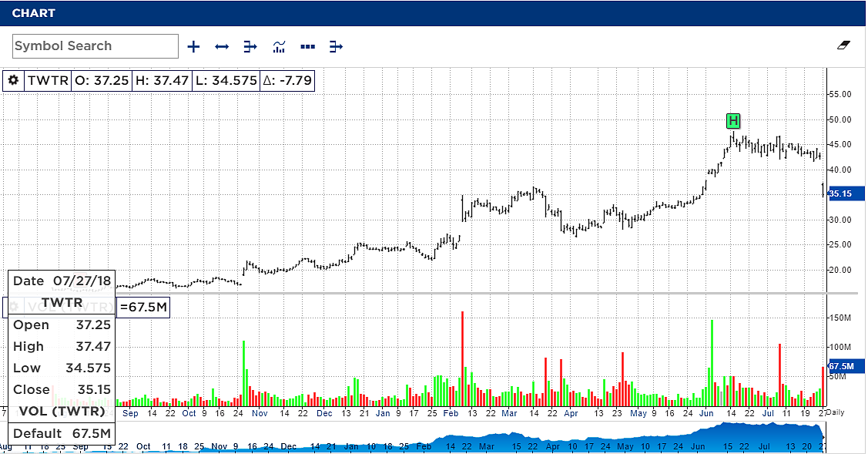The height and width of the screenshot is (454, 868).
Task: Click the 35.15 last price tag
Action: coord(846,193)
